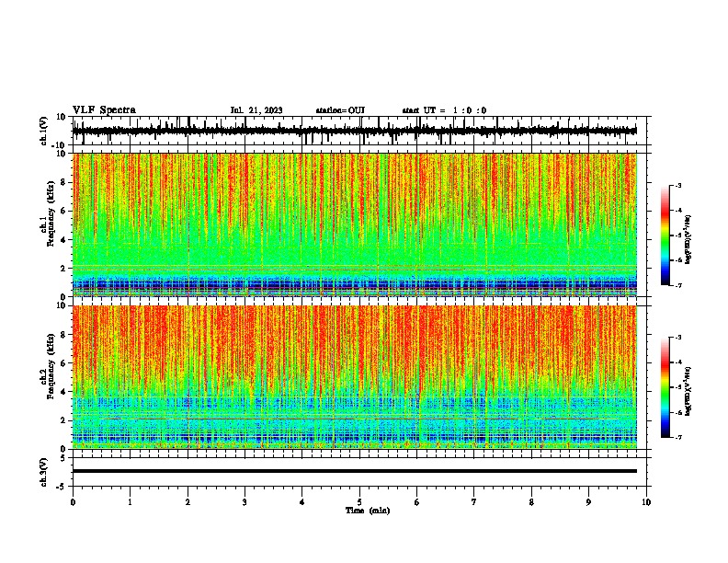Click the 5 tick on ch.3(V) axis
Screen dimensions: 728x563
click(x=64, y=458)
